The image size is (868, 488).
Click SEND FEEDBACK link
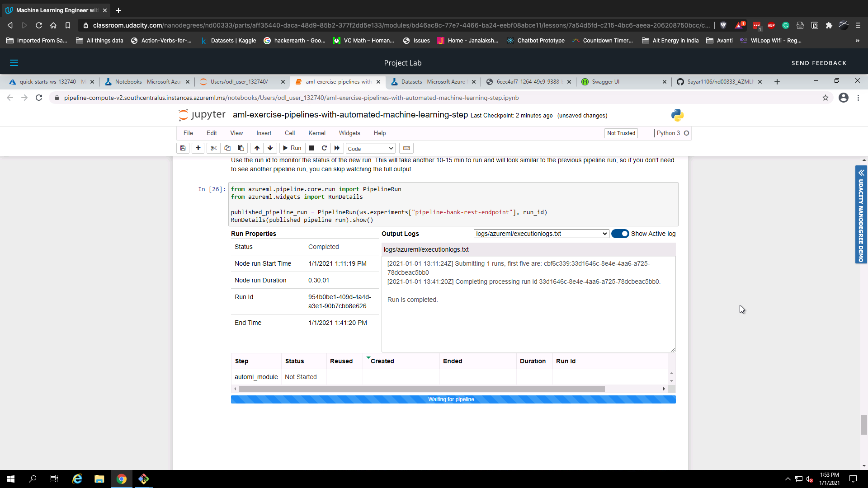point(819,63)
